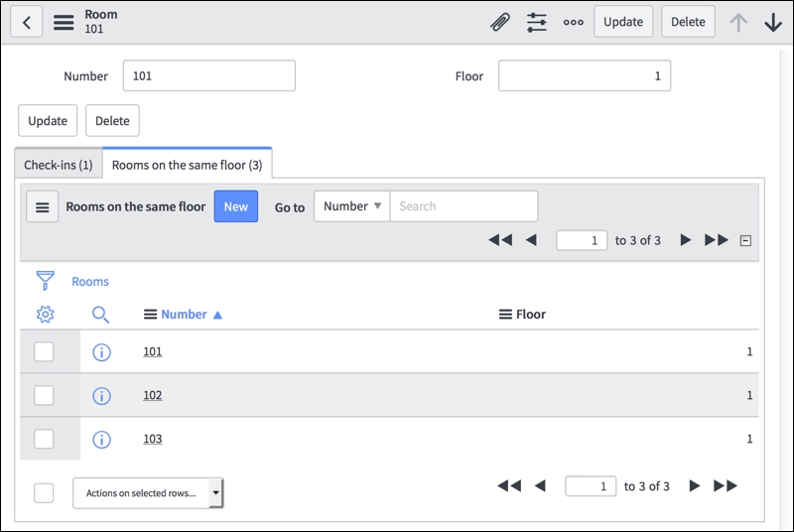The width and height of the screenshot is (794, 532).
Task: Open Floor column options menu icon
Action: (x=505, y=315)
